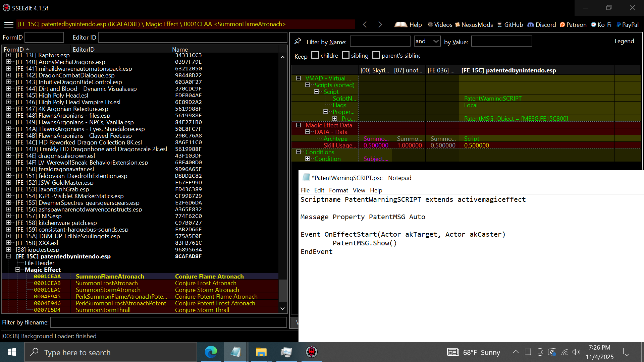The height and width of the screenshot is (362, 644).
Task: Open the NexusMods link icon
Action: (x=458, y=24)
